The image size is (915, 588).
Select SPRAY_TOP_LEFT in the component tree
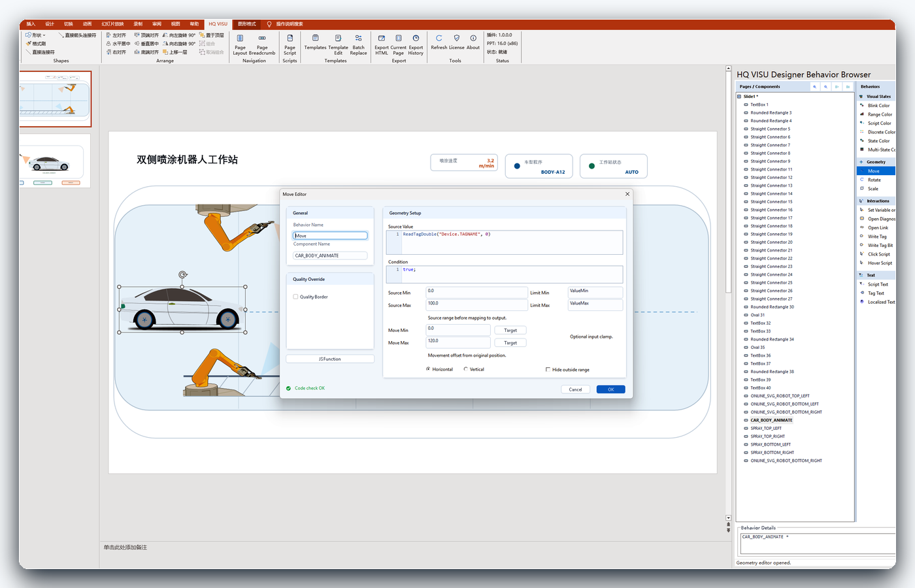(766, 429)
